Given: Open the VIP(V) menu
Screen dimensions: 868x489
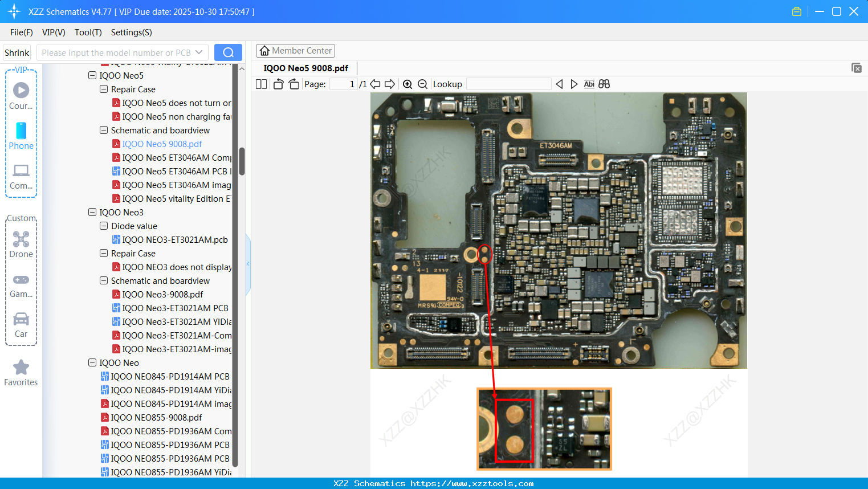Looking at the screenshot, I should click(x=54, y=32).
